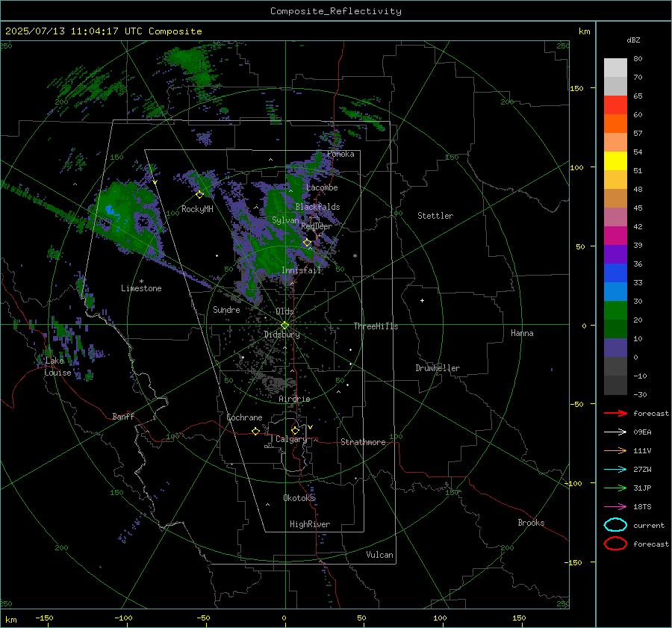Click the current legend text
The height and width of the screenshot is (628, 672).
click(x=649, y=525)
